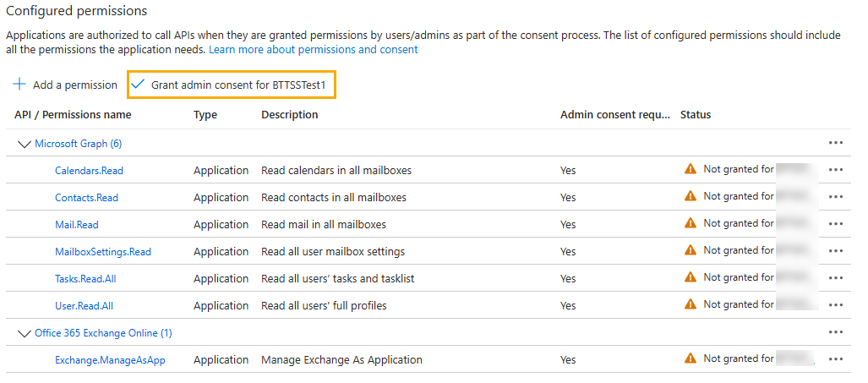The width and height of the screenshot is (868, 383).
Task: Click the plus icon for Add a permission
Action: (x=19, y=85)
